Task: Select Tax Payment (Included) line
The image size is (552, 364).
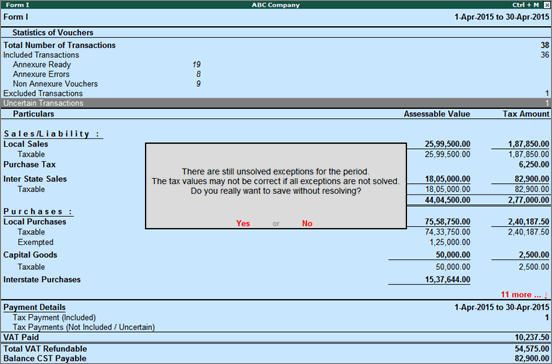Action: (276, 317)
